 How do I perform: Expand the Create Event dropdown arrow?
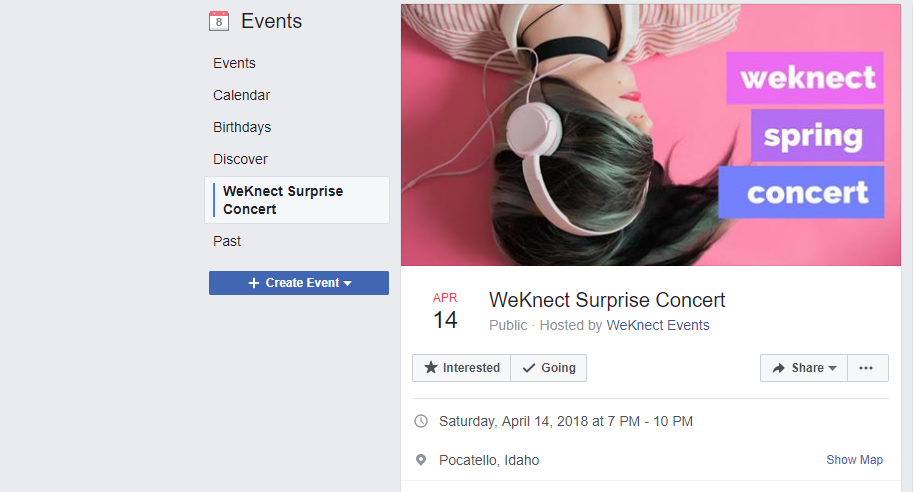348,284
